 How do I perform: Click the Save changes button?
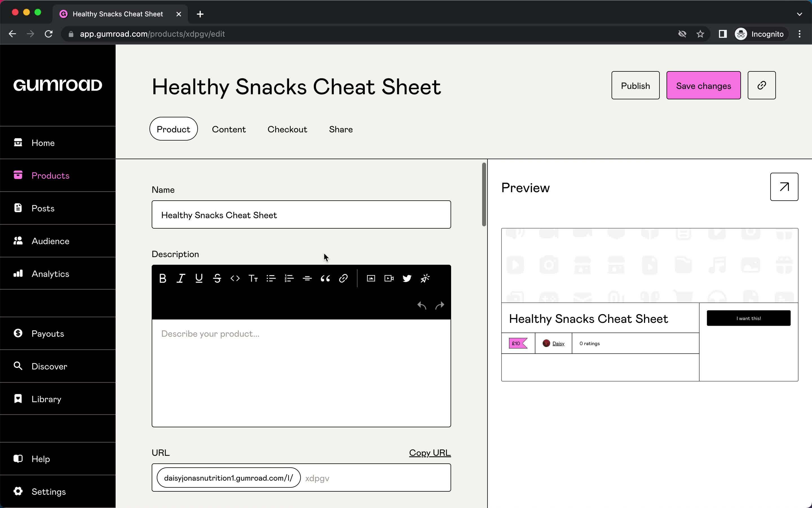point(704,85)
